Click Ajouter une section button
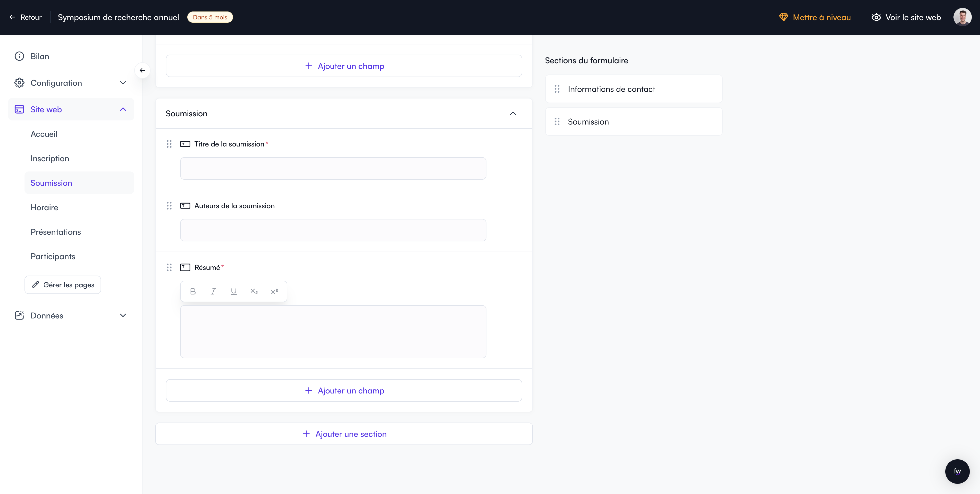This screenshot has height=494, width=980. click(344, 434)
